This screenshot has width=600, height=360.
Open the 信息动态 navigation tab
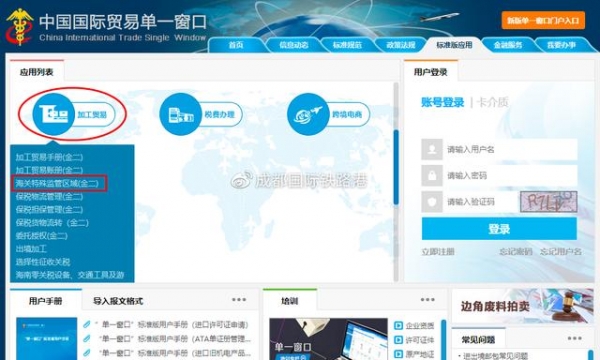pos(293,45)
